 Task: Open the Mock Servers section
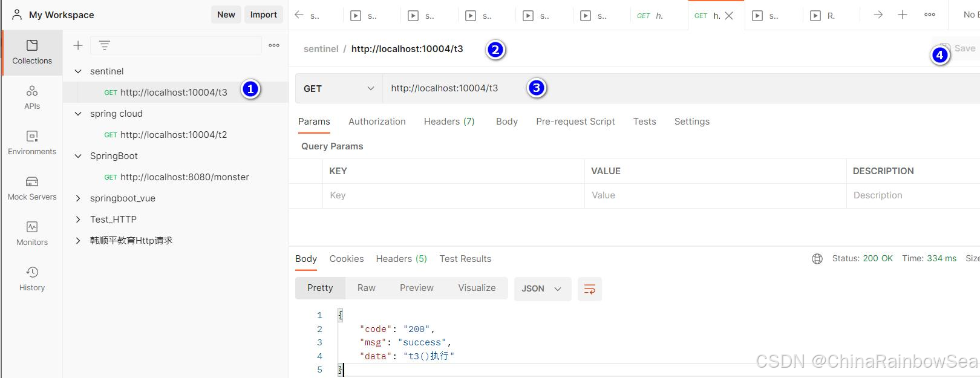[x=32, y=188]
